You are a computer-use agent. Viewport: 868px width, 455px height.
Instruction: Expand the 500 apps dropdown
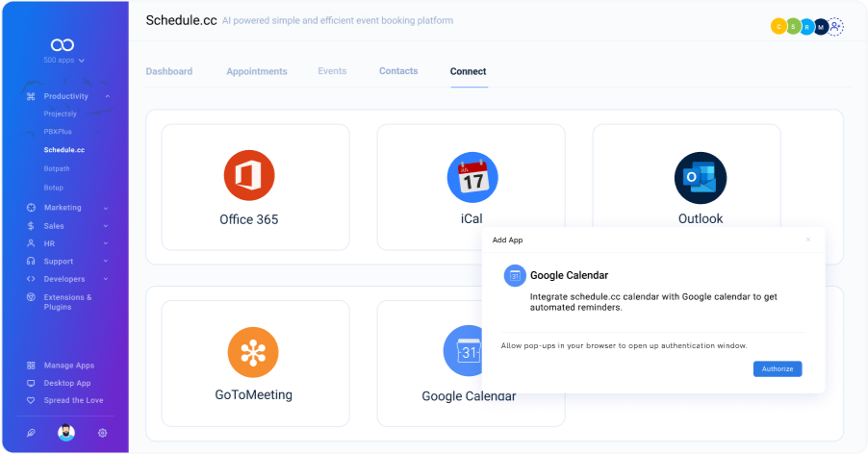64,61
